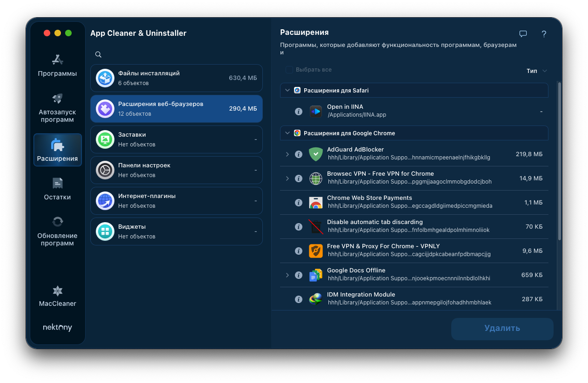Collapse Расширения для Google Chrome group

click(x=287, y=133)
